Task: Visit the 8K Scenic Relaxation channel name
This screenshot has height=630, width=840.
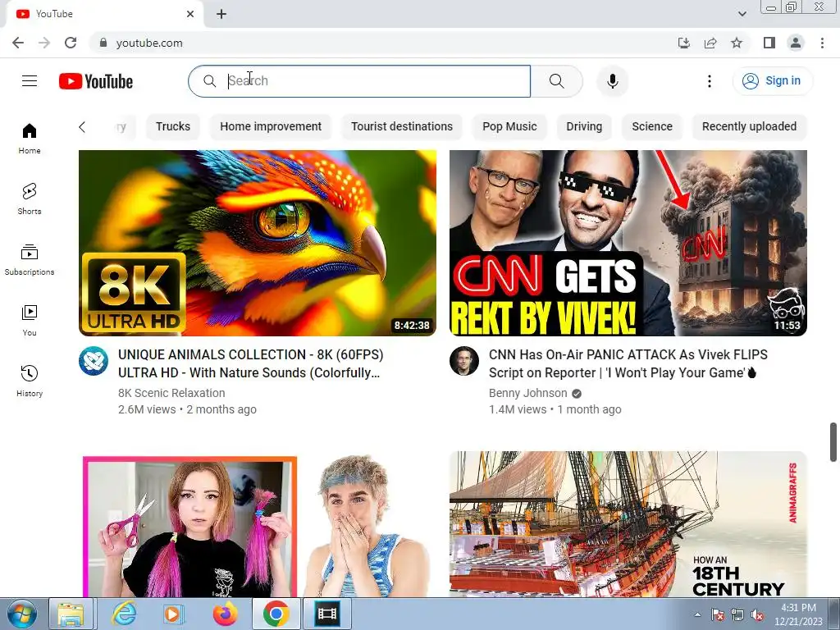Action: tap(171, 393)
